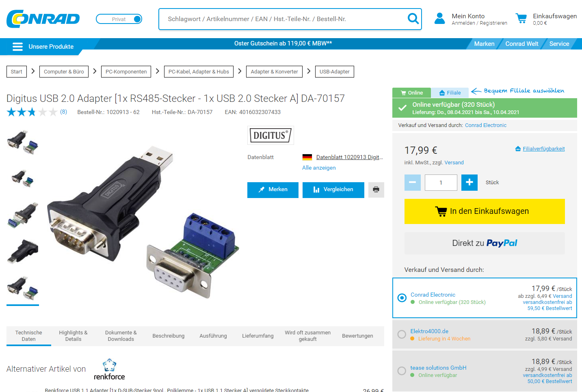Click the quantity input field
The width and height of the screenshot is (582, 392).
[441, 183]
